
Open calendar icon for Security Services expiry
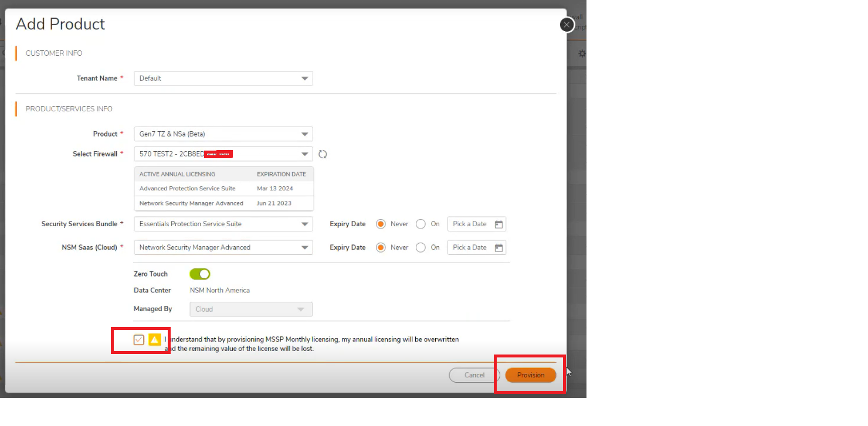pyautogui.click(x=499, y=224)
